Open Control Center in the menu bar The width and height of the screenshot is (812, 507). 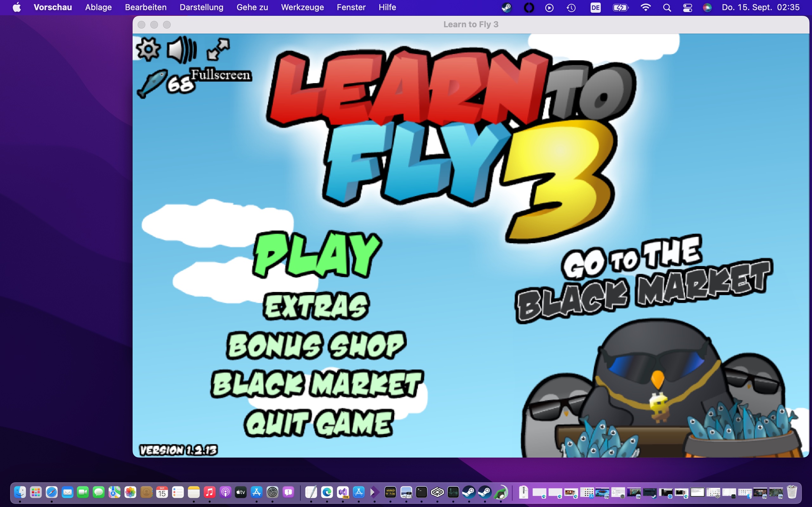click(687, 7)
